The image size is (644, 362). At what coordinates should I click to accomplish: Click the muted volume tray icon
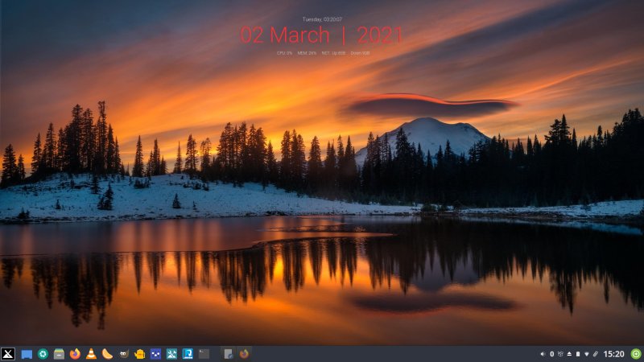point(543,354)
